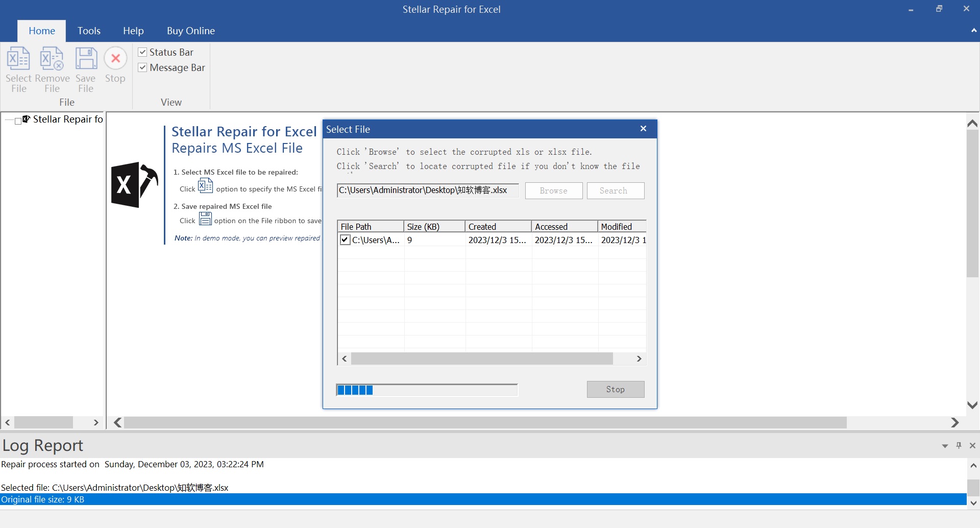Image resolution: width=980 pixels, height=528 pixels.
Task: Open the Tools ribbon tab
Action: click(x=89, y=31)
